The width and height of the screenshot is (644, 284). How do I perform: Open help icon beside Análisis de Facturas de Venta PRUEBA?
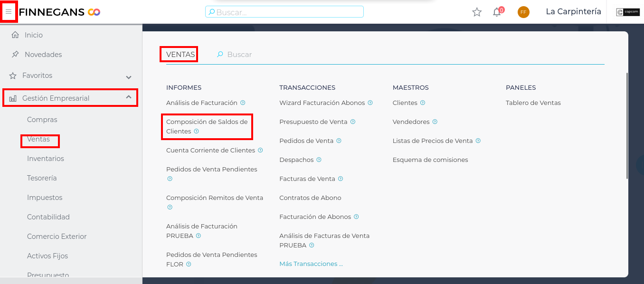point(312,245)
